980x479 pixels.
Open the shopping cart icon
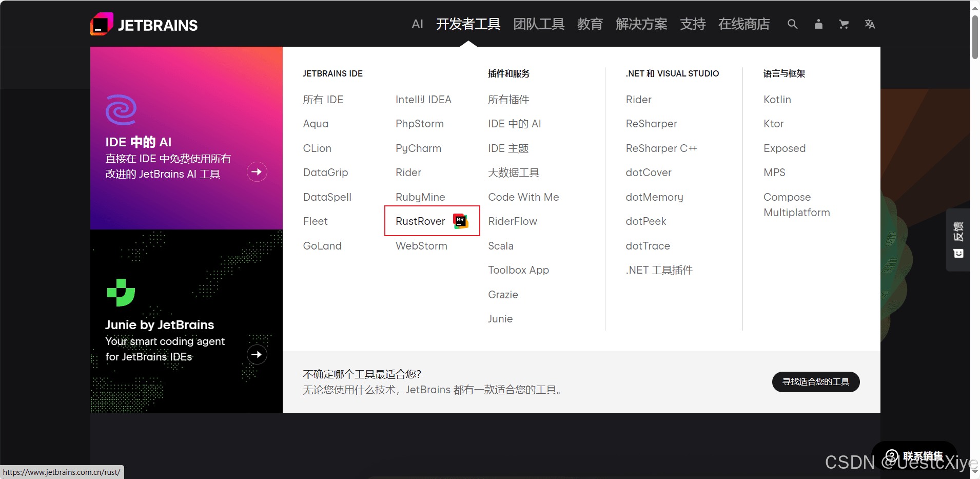pos(844,24)
